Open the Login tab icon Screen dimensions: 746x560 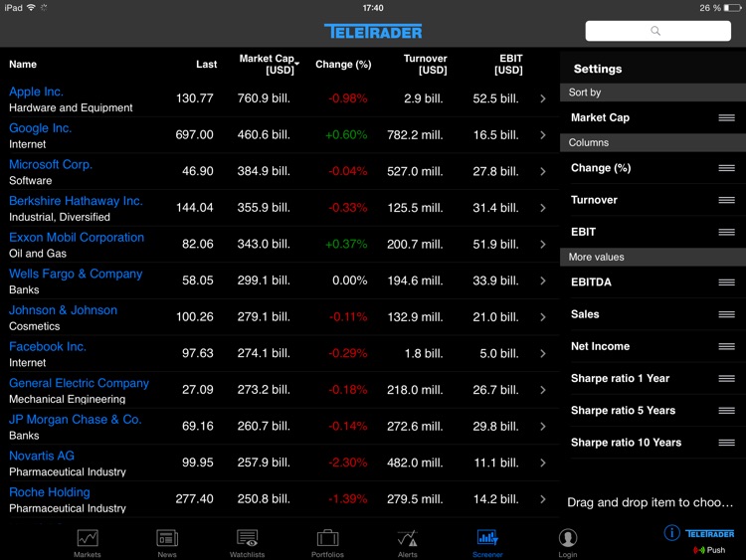568,538
